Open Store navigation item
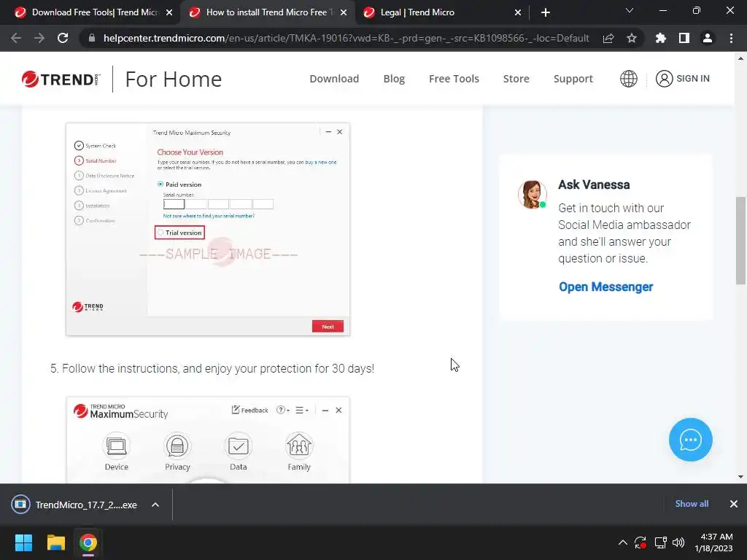Image resolution: width=747 pixels, height=560 pixels. [516, 79]
